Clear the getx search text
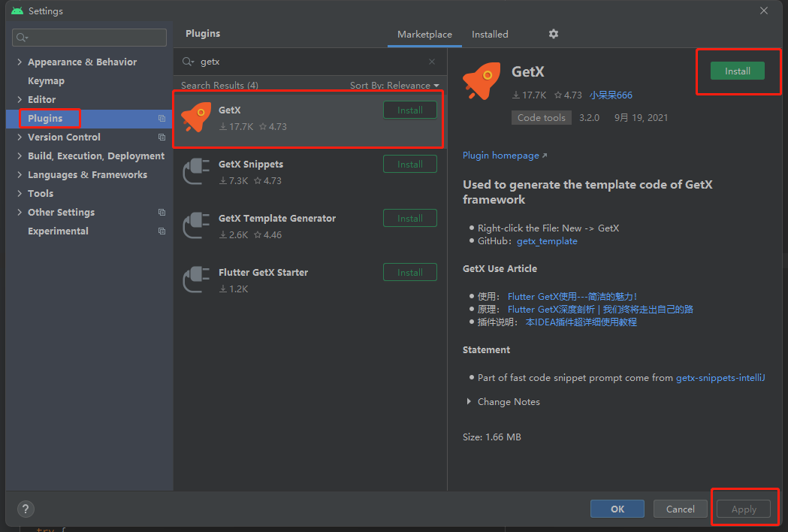The image size is (788, 532). click(432, 62)
